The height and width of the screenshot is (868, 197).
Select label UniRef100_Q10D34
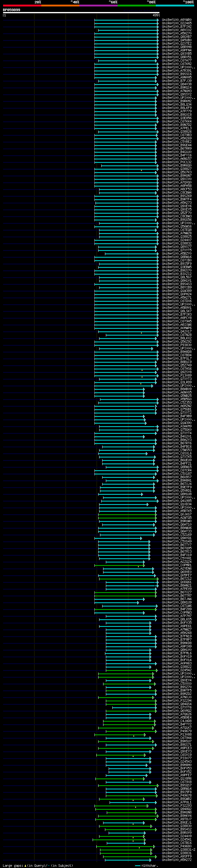(176, 504)
